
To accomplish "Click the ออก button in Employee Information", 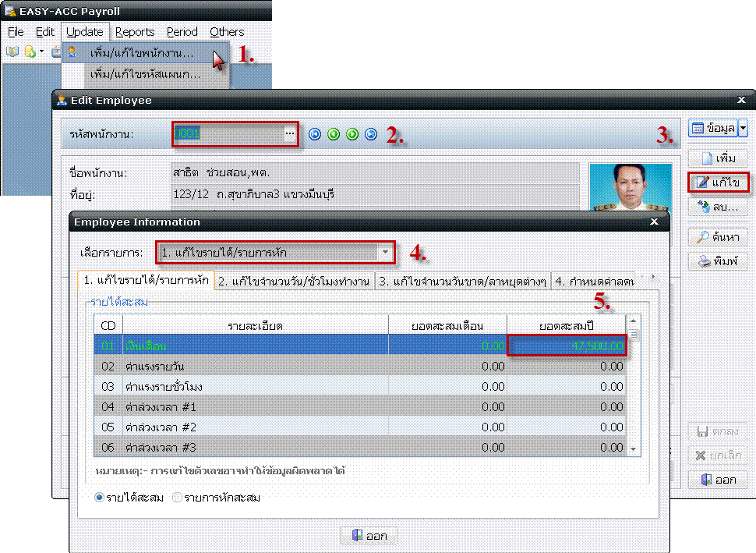I will [x=369, y=536].
